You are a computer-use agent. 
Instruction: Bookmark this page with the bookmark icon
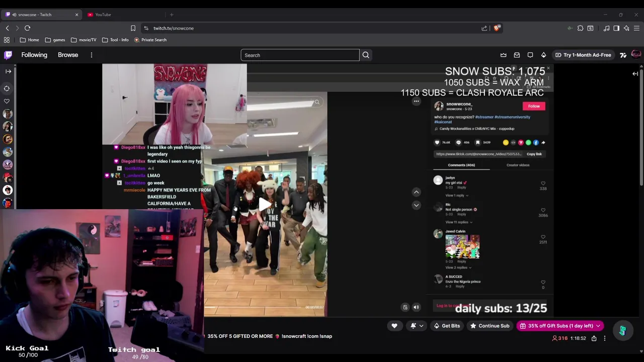click(x=133, y=28)
